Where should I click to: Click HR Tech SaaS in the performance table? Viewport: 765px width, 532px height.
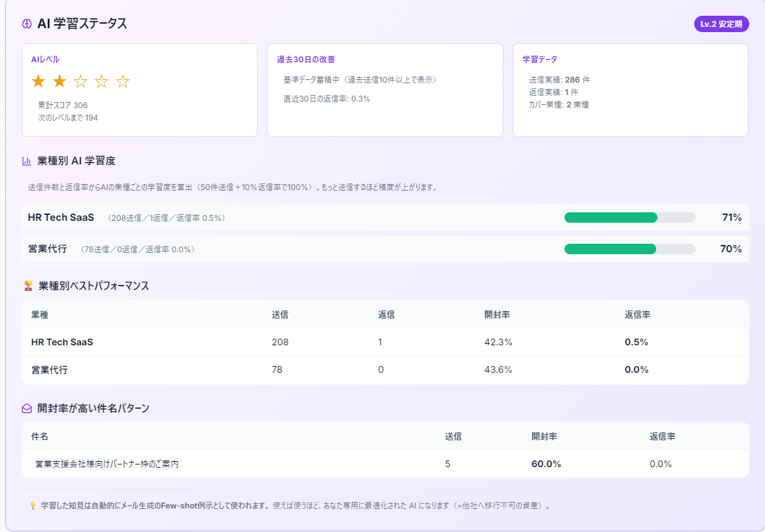pyautogui.click(x=62, y=342)
